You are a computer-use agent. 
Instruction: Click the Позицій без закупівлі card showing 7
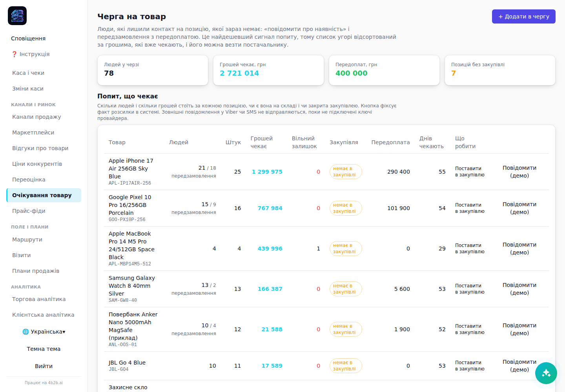tap(500, 70)
